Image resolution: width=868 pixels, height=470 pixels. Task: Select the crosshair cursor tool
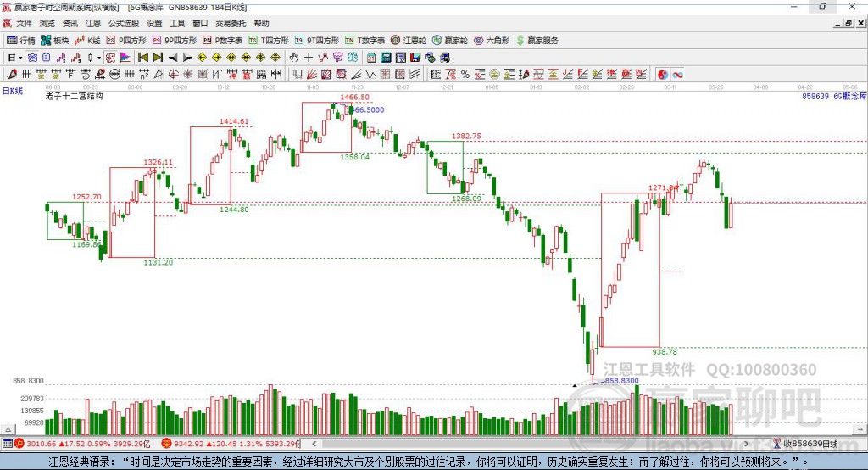point(309,58)
